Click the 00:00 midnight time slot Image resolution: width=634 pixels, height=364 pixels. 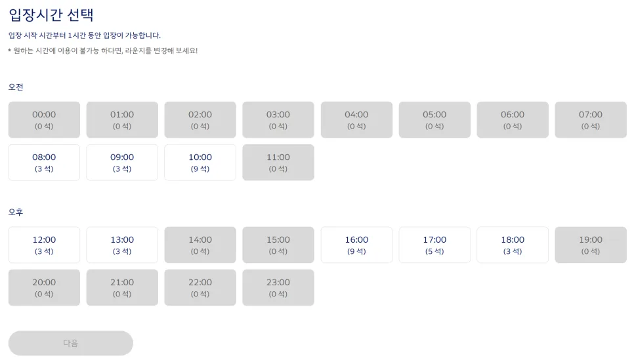(44, 120)
